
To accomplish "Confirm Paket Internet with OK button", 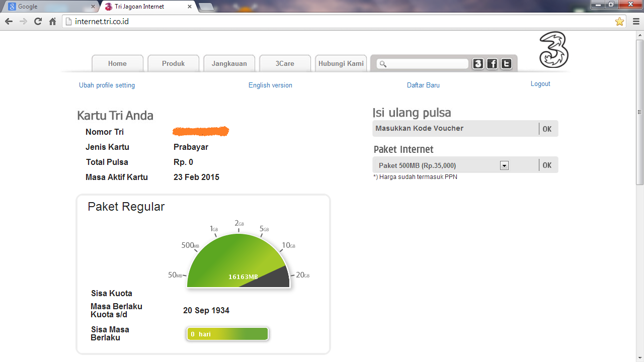I will pyautogui.click(x=547, y=165).
